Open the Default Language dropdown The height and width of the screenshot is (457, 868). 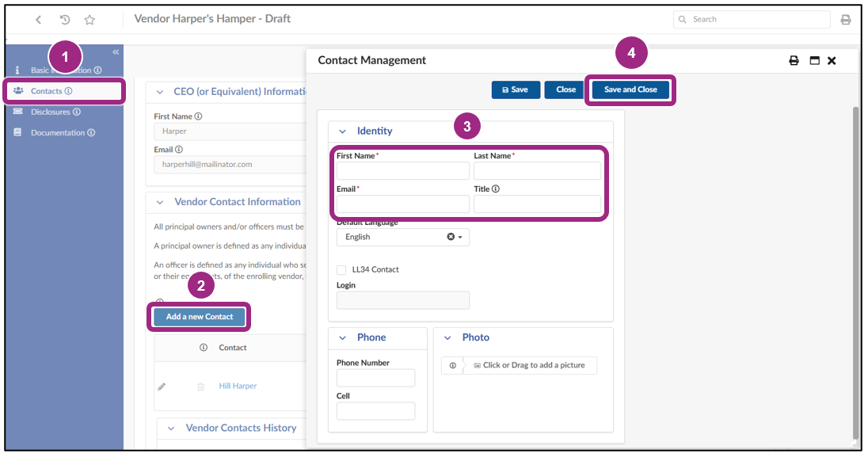click(x=461, y=236)
